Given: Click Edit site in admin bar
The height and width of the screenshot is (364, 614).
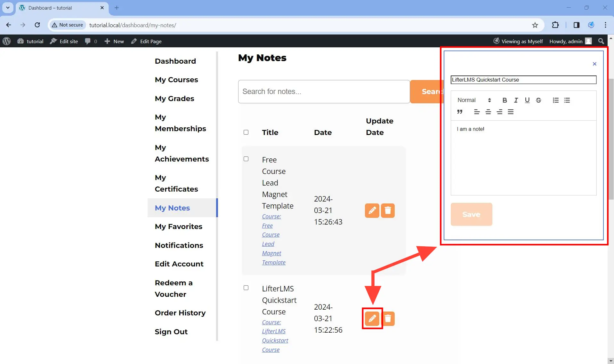Looking at the screenshot, I should (64, 41).
